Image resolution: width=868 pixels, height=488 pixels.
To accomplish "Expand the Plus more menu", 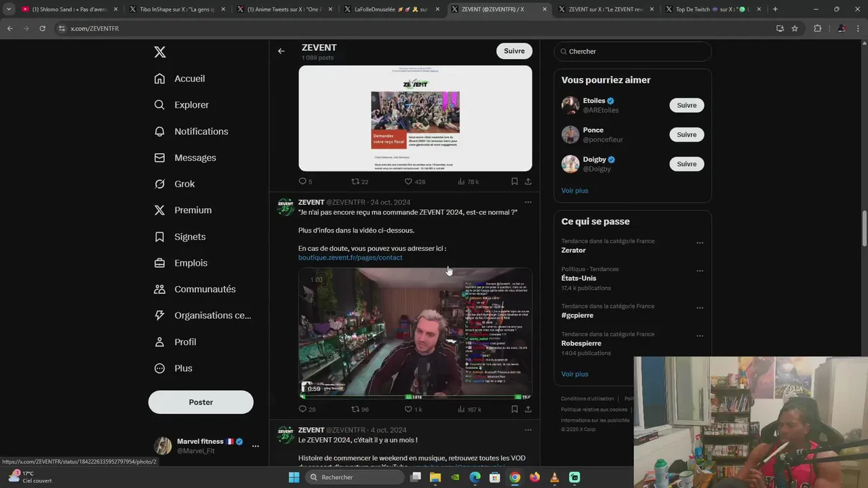I will click(174, 369).
